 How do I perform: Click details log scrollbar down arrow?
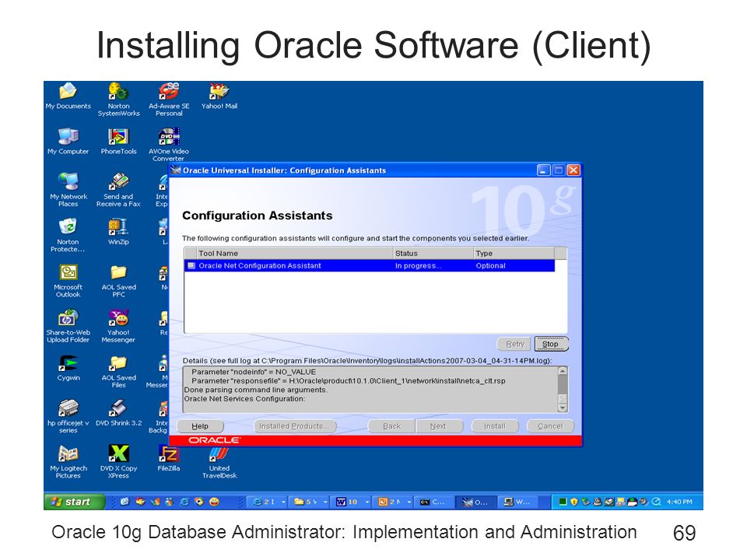pos(562,408)
